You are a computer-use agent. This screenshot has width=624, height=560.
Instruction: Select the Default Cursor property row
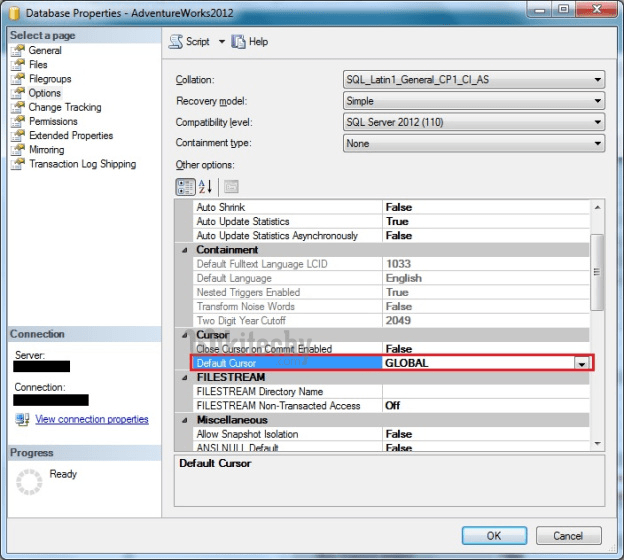pyautogui.click(x=392, y=363)
